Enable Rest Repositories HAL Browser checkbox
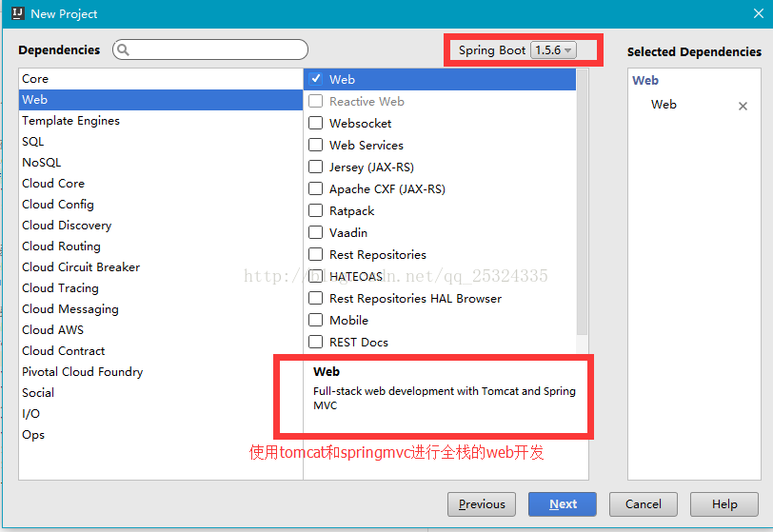The image size is (773, 532). [x=315, y=298]
